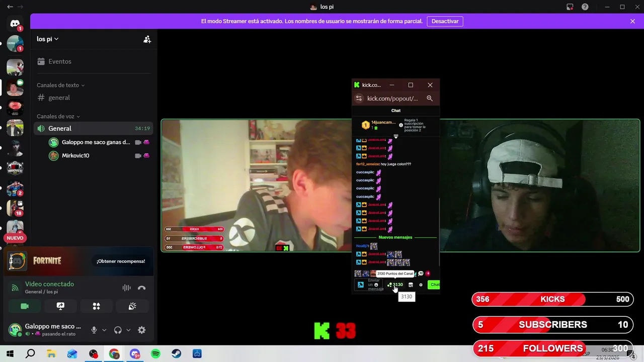Click the magnifier icon in Kick address bar
The height and width of the screenshot is (362, 644).
(x=430, y=99)
